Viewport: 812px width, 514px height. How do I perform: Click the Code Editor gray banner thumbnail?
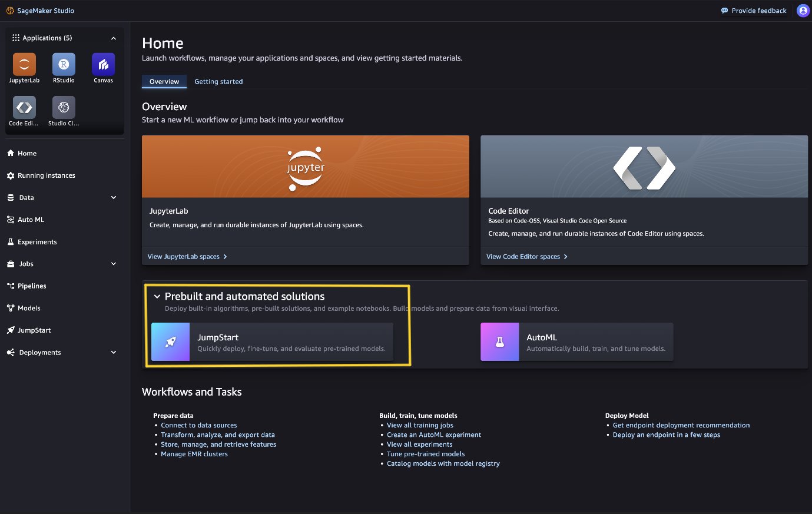coord(644,167)
